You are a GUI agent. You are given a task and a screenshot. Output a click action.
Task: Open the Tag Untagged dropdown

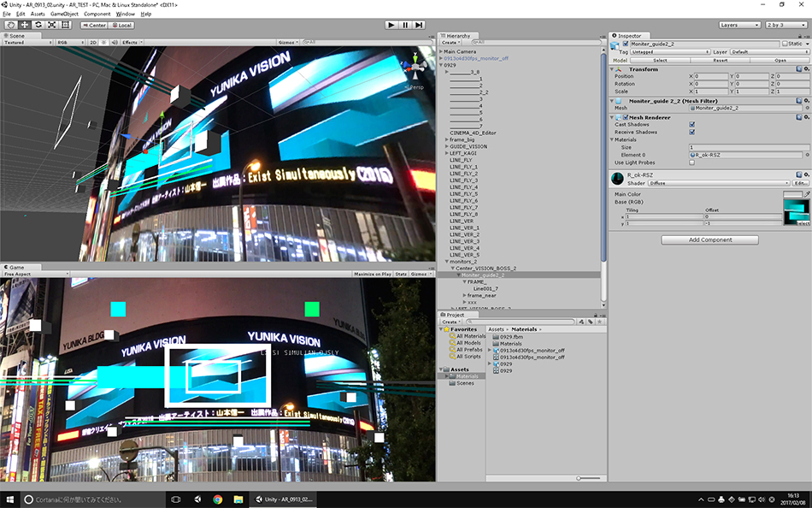coord(670,52)
